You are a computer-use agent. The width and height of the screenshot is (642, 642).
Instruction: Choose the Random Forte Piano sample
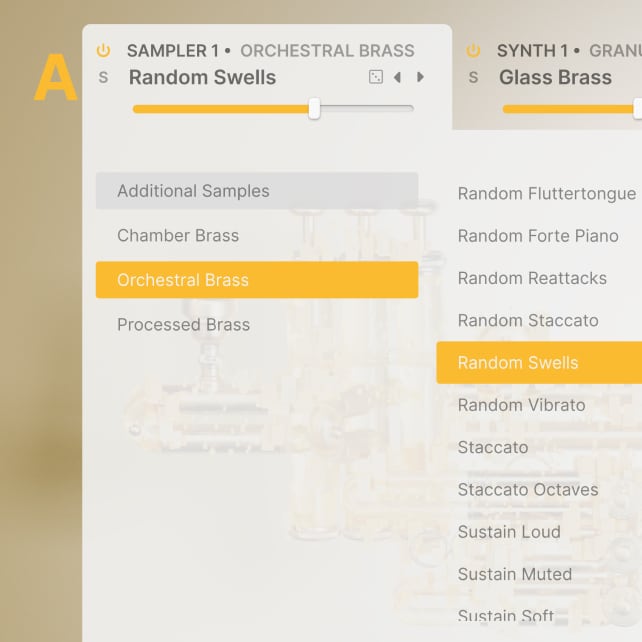pos(538,236)
